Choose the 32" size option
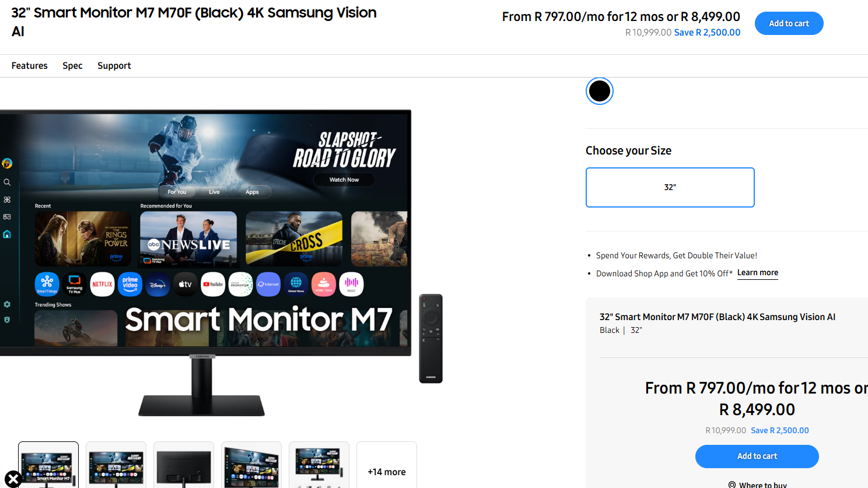 (x=670, y=187)
